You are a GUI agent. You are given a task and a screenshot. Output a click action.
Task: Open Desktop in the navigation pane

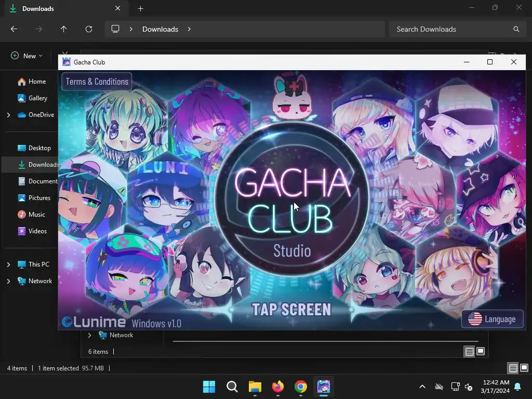34,148
